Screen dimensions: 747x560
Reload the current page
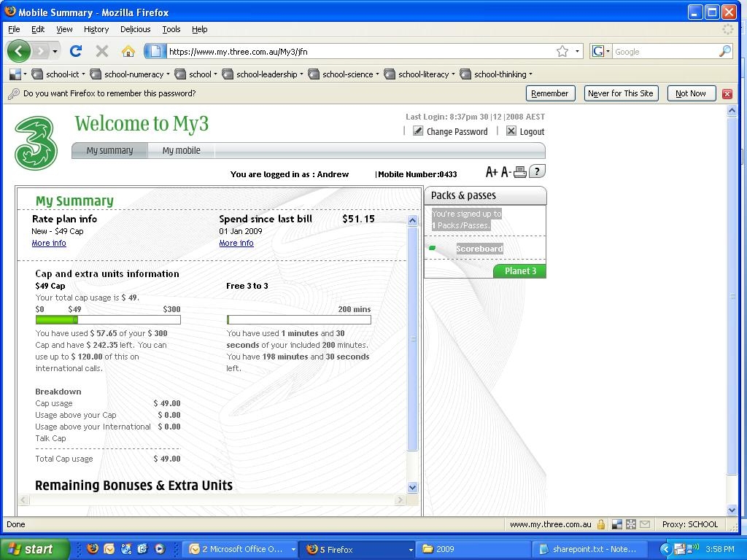pyautogui.click(x=76, y=51)
